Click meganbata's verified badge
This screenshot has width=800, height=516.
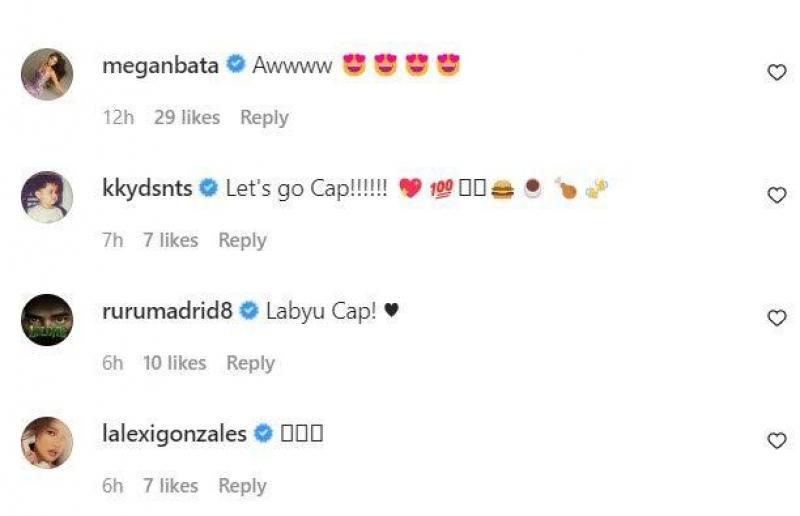point(235,64)
